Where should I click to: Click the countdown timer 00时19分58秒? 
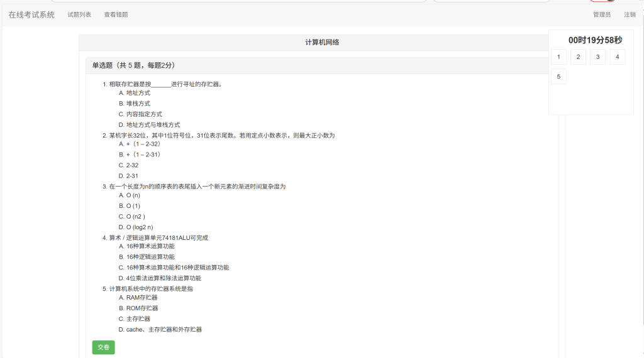click(595, 40)
